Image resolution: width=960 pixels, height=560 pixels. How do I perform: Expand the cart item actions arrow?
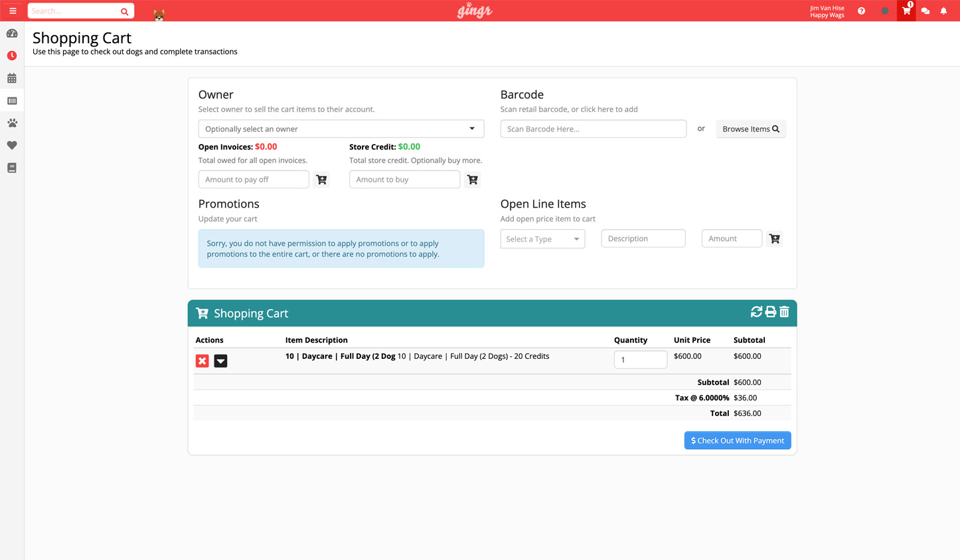click(220, 360)
